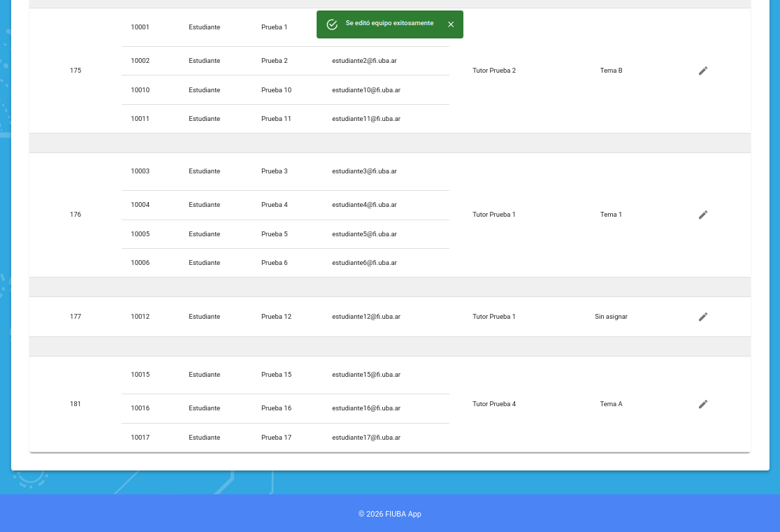
Task: Select the Tema B topic cell
Action: tap(611, 71)
